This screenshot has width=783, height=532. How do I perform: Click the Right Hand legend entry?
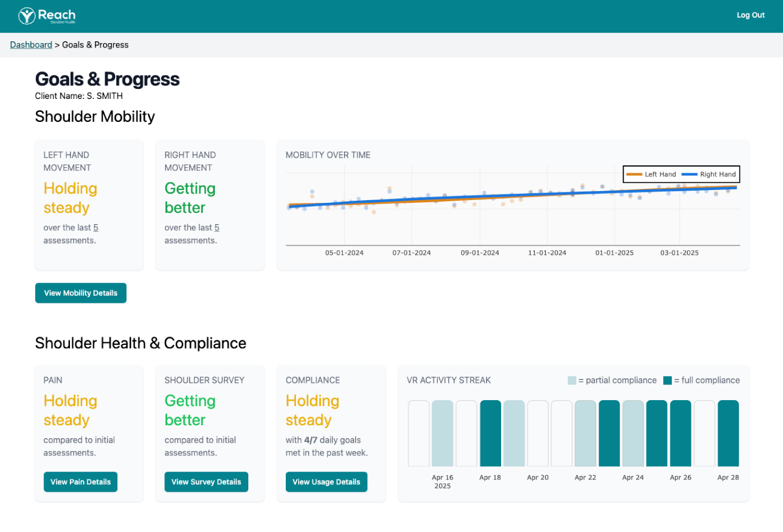(709, 174)
